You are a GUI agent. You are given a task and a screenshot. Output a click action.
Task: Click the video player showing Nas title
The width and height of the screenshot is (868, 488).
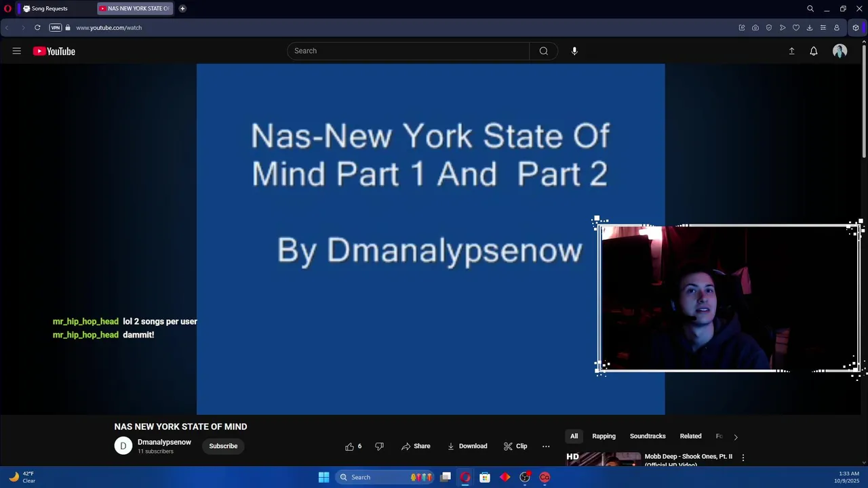(431, 239)
